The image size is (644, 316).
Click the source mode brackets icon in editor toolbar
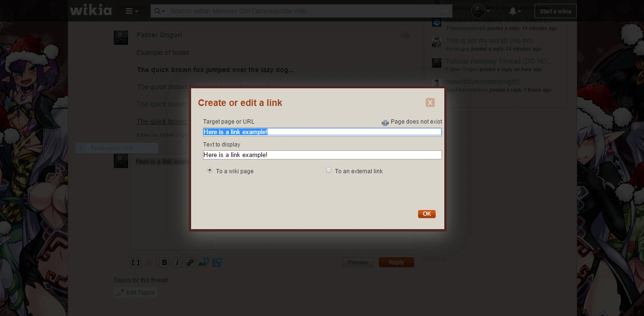pyautogui.click(x=136, y=263)
